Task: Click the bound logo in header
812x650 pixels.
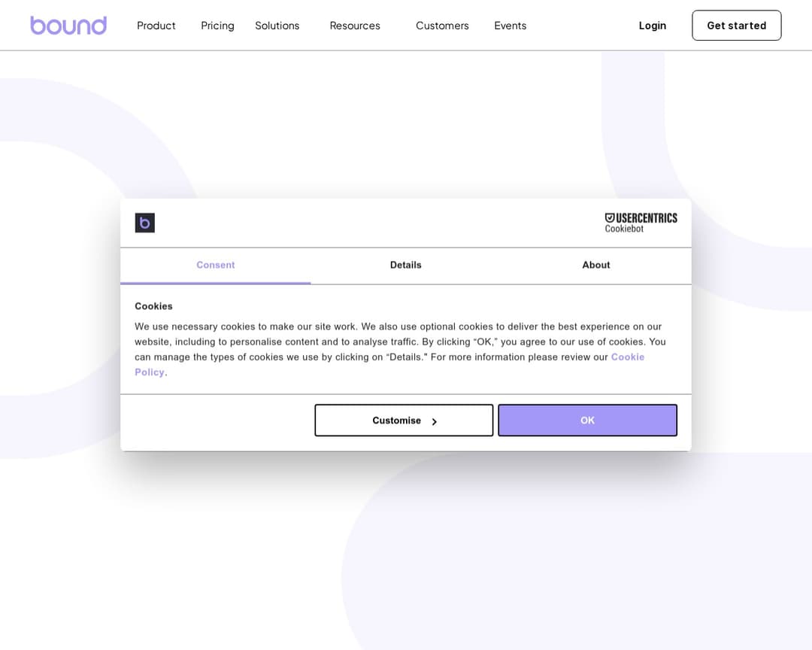Action: pos(68,26)
